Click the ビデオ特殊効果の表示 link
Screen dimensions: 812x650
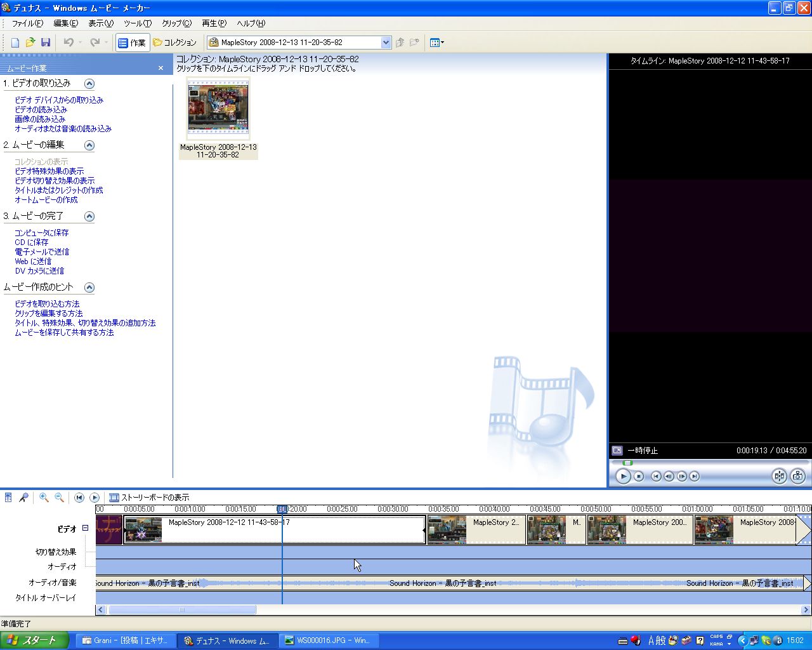(x=49, y=171)
